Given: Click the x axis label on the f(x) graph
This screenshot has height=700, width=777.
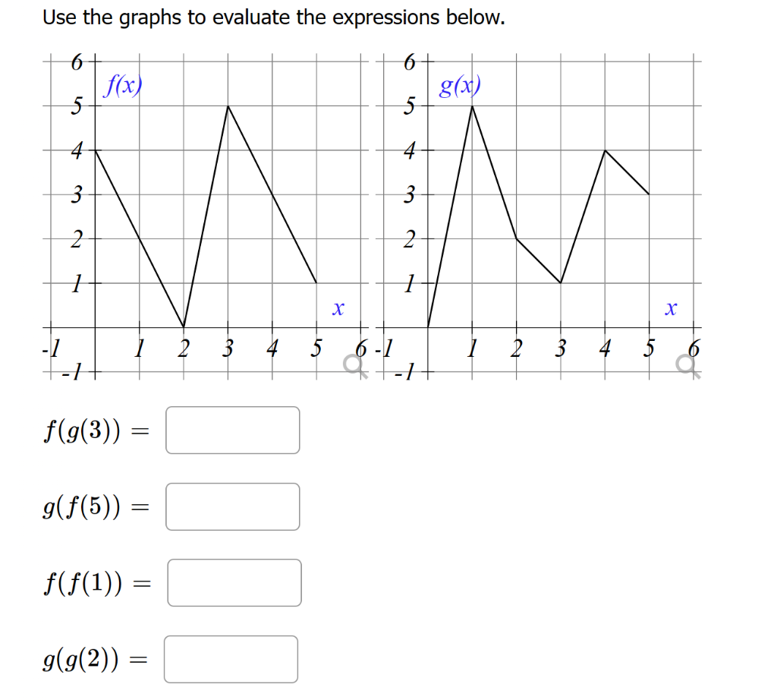Looking at the screenshot, I should point(337,307).
